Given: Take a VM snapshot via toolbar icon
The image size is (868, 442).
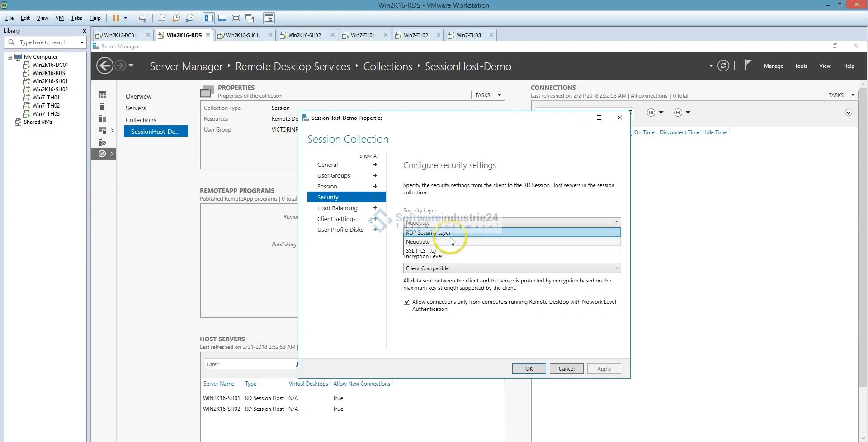Looking at the screenshot, I should (x=162, y=18).
